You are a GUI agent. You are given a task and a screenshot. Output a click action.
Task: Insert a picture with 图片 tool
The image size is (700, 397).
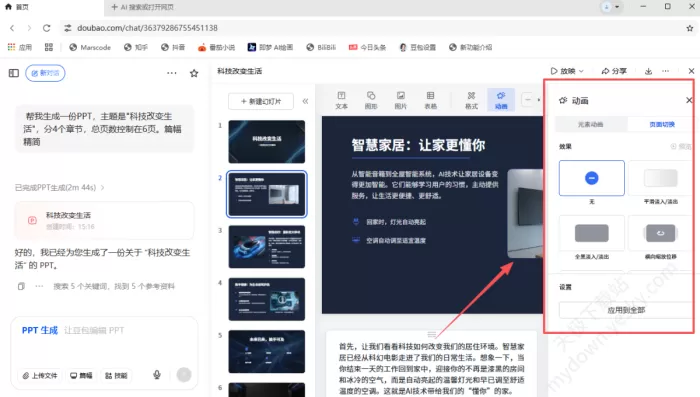[x=401, y=100]
